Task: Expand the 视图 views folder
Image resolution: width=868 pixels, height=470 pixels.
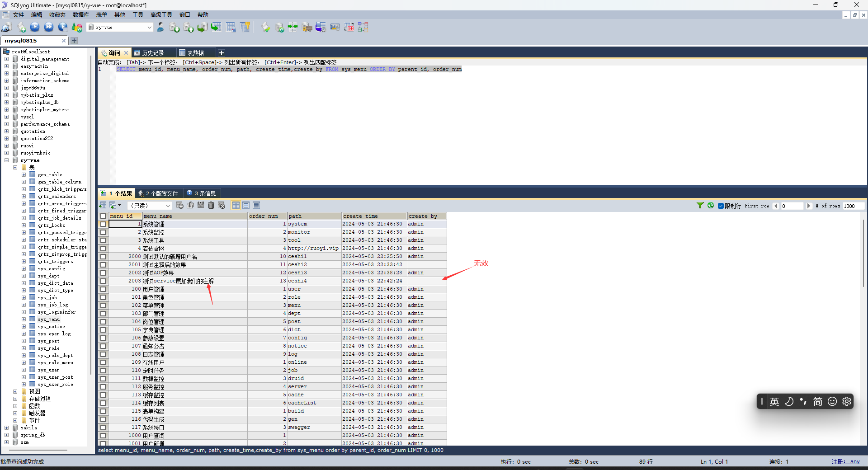Action: pyautogui.click(x=15, y=392)
